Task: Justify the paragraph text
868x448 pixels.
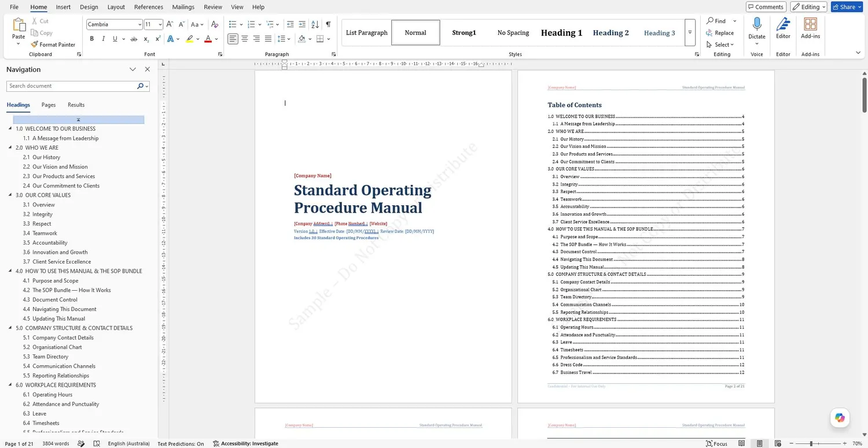Action: click(268, 39)
